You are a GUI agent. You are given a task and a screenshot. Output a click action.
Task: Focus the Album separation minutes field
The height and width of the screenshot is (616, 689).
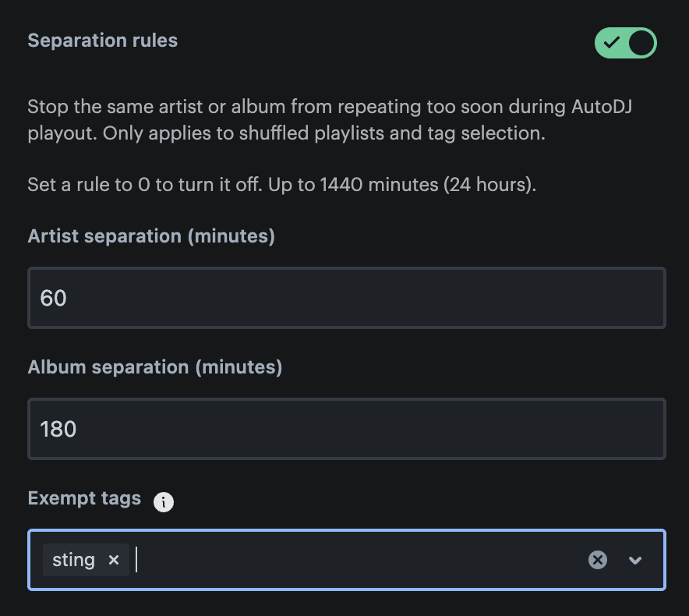click(x=347, y=429)
